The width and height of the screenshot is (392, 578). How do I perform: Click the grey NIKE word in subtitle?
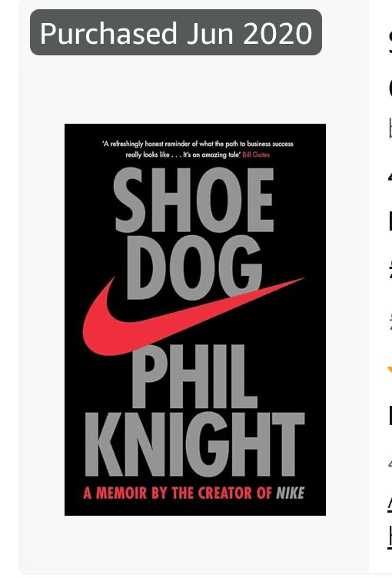[291, 493]
